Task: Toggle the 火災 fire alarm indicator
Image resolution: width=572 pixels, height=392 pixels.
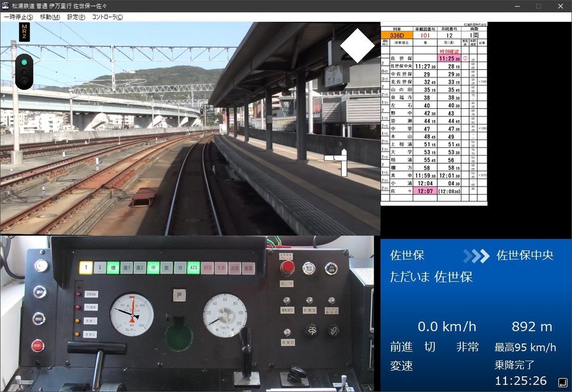Action: click(x=235, y=267)
